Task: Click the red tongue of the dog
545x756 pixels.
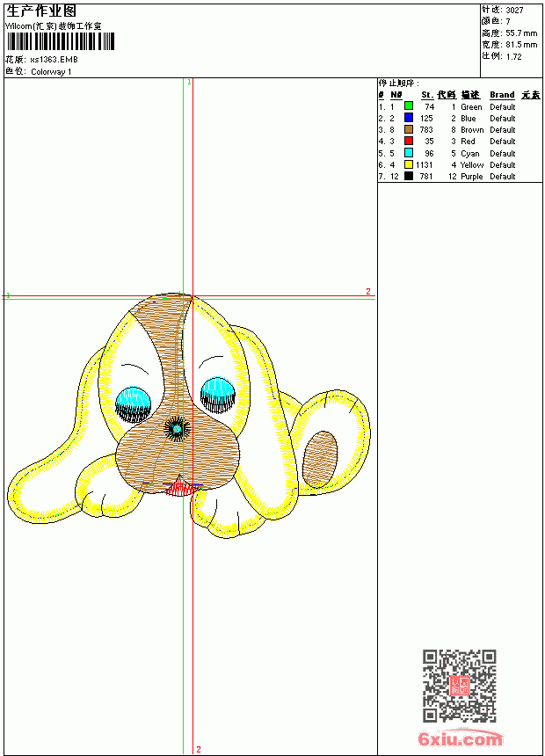Action: (x=181, y=488)
